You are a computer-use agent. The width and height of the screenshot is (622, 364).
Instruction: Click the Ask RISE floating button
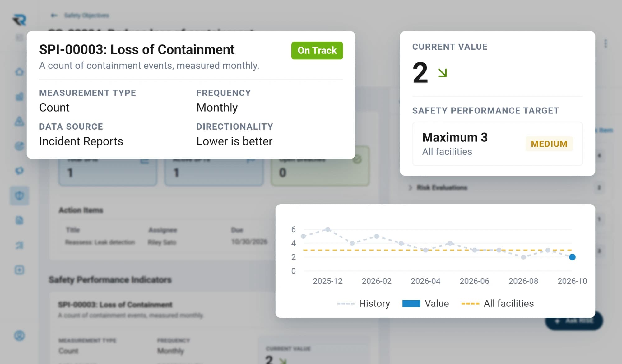click(574, 321)
